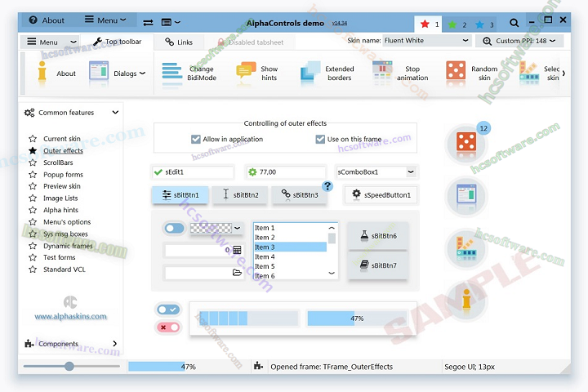This screenshot has width=588, height=392.
Task: Click the sBitBtn7 button
Action: (x=377, y=265)
